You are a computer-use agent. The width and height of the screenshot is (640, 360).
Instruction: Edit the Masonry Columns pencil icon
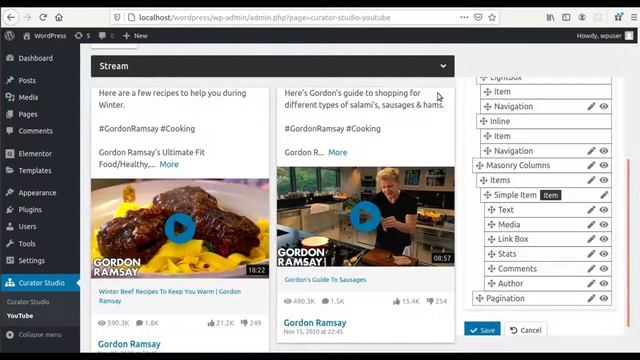tap(591, 165)
